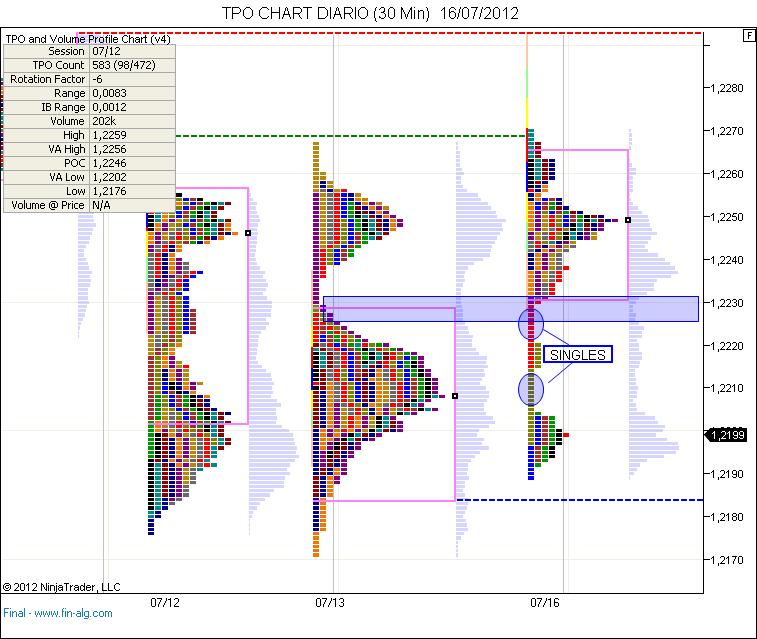The height and width of the screenshot is (639, 757).
Task: Click the Volume @ Price row
Action: tap(90, 205)
